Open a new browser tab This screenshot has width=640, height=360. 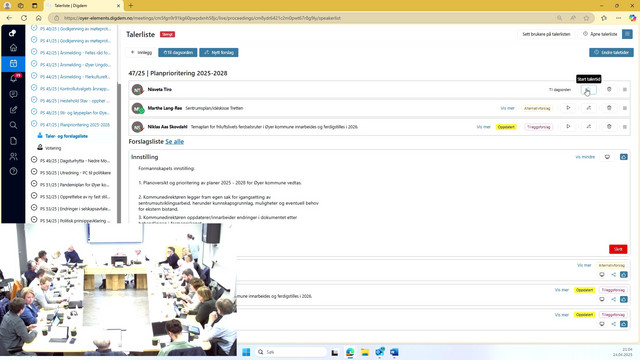pos(131,6)
